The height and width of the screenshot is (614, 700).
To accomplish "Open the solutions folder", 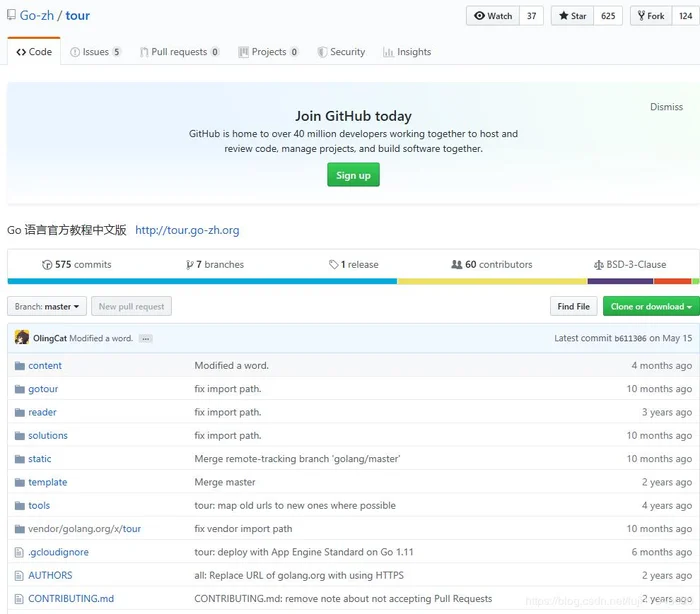I will coord(48,435).
